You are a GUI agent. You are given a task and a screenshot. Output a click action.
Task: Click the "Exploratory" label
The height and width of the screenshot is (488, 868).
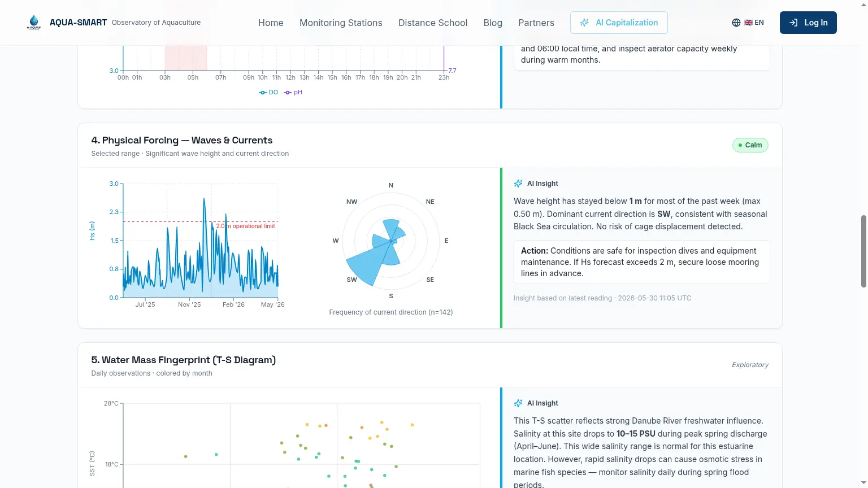click(750, 365)
